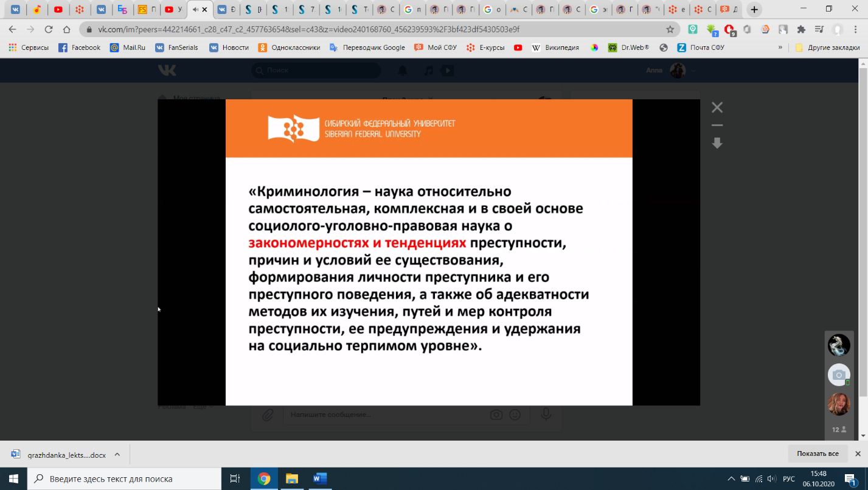Viewport: 868px width, 490px height.
Task: Bookmark this page with the star icon
Action: click(670, 29)
